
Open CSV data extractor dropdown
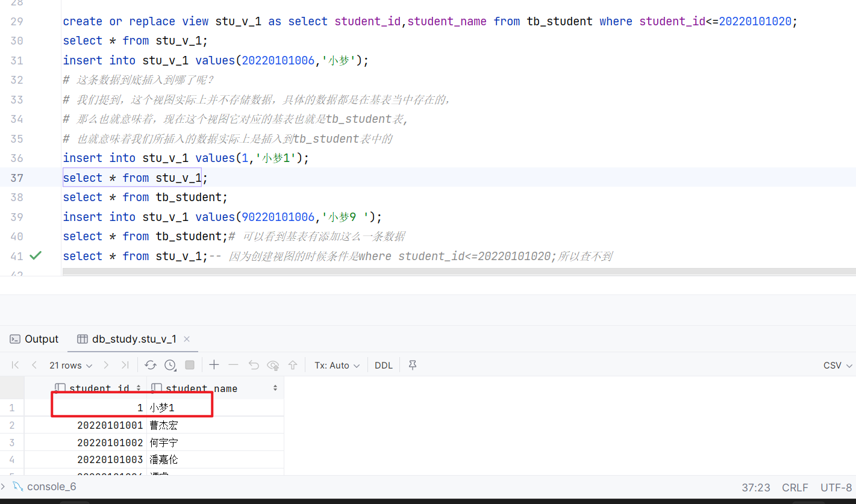838,365
